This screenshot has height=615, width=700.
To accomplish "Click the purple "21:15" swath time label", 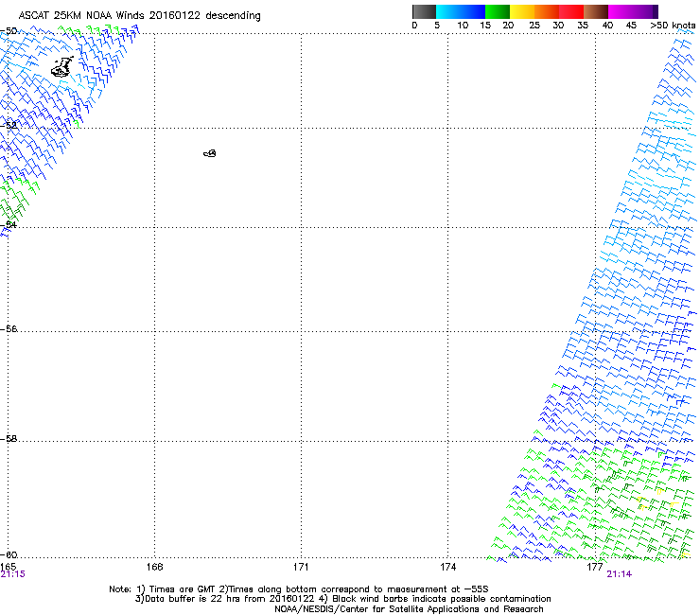I will pos(12,574).
